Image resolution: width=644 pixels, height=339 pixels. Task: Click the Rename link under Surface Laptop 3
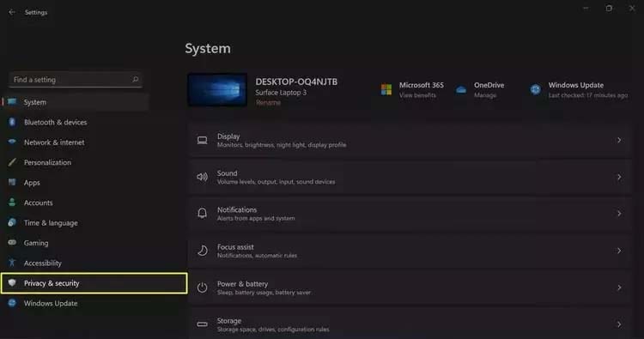click(268, 103)
